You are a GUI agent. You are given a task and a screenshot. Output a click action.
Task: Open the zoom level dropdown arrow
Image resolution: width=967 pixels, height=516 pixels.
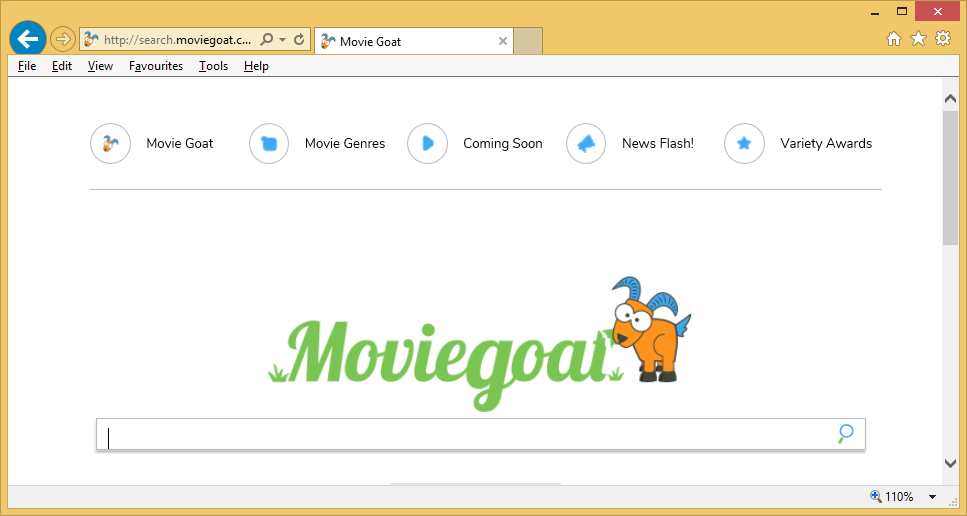click(932, 497)
